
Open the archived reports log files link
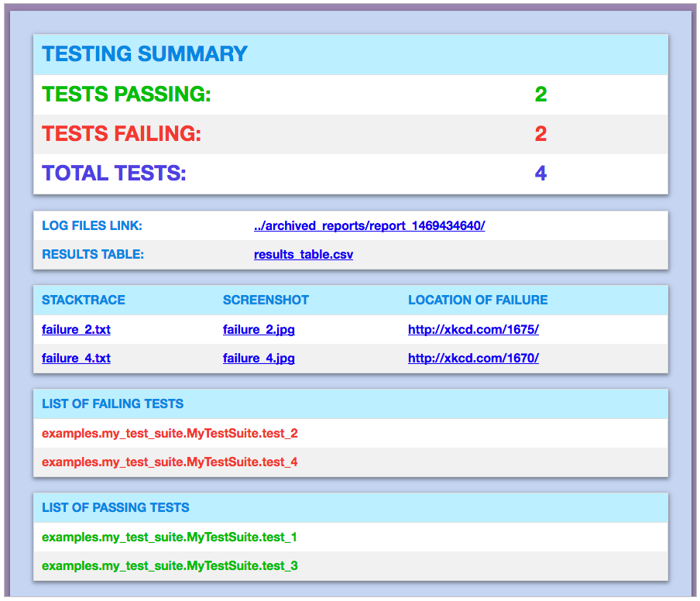tap(369, 226)
